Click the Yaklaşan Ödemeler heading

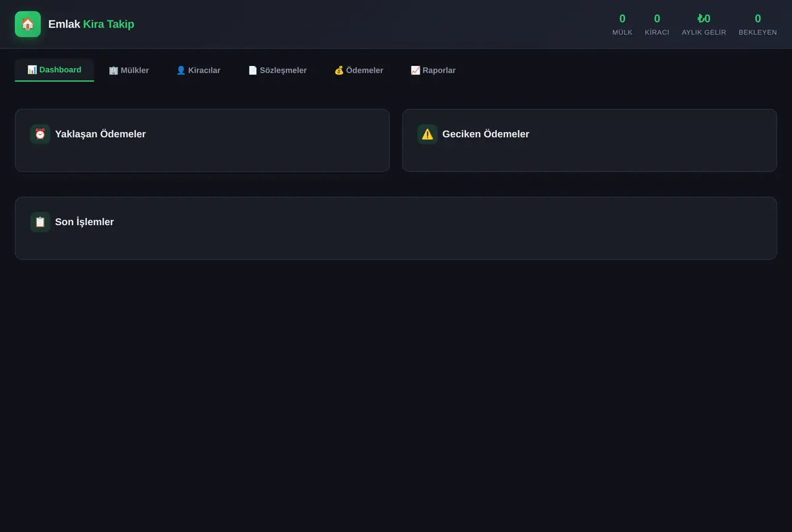100,134
